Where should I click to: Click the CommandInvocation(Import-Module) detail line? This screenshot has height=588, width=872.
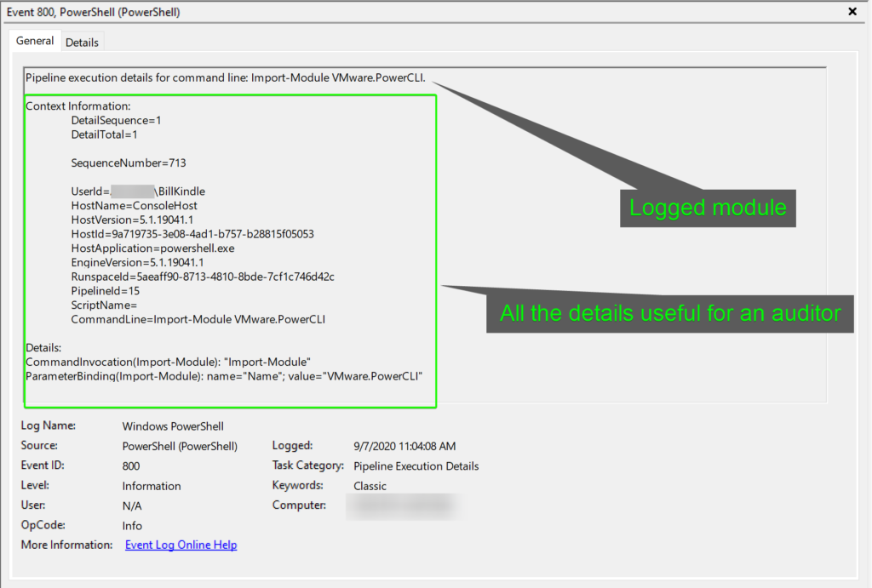(168, 362)
